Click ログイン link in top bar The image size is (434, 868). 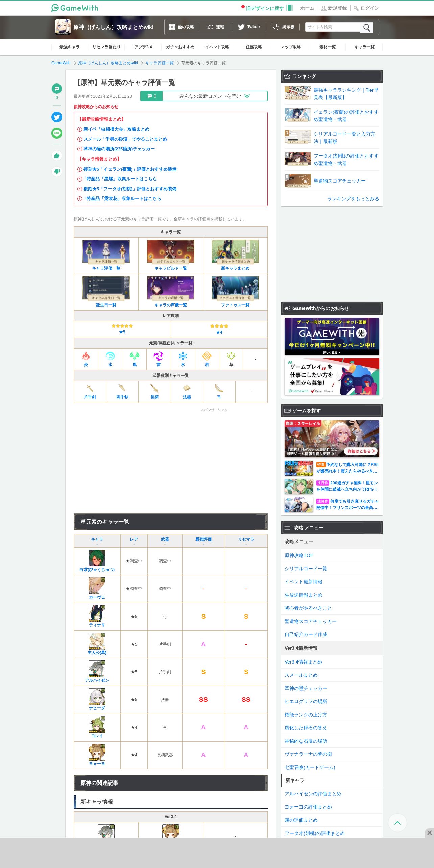click(x=366, y=8)
